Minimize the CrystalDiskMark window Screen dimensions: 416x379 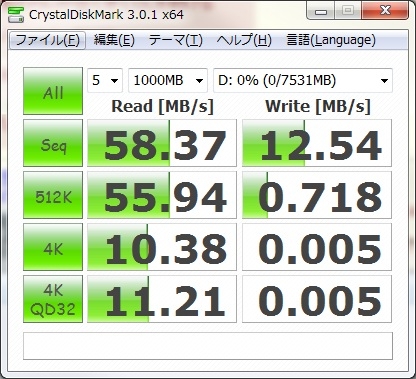click(x=321, y=12)
